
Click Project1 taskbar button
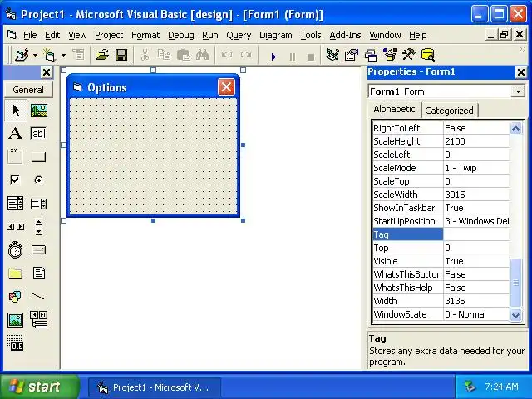coord(155,387)
